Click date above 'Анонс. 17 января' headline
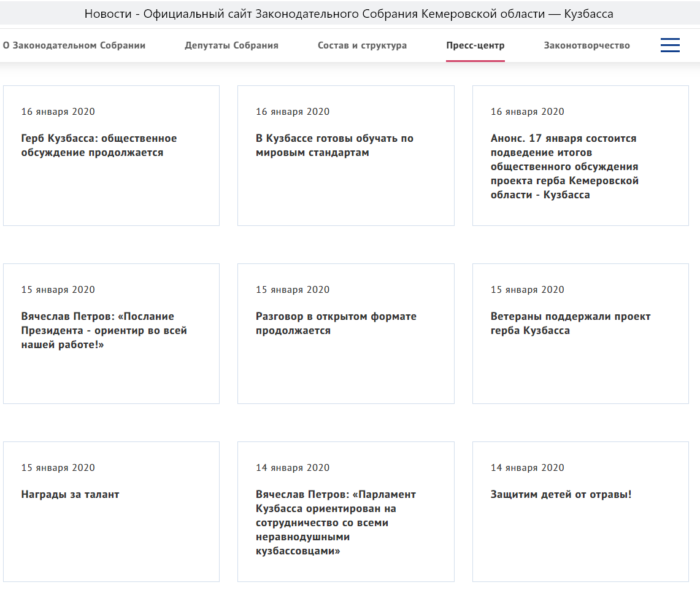The width and height of the screenshot is (700, 590). pyautogui.click(x=527, y=112)
